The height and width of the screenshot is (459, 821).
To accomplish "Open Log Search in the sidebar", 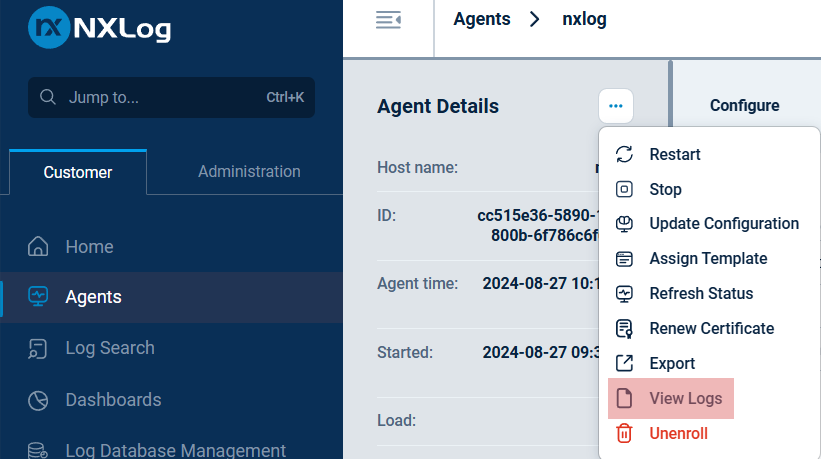I will 109,348.
